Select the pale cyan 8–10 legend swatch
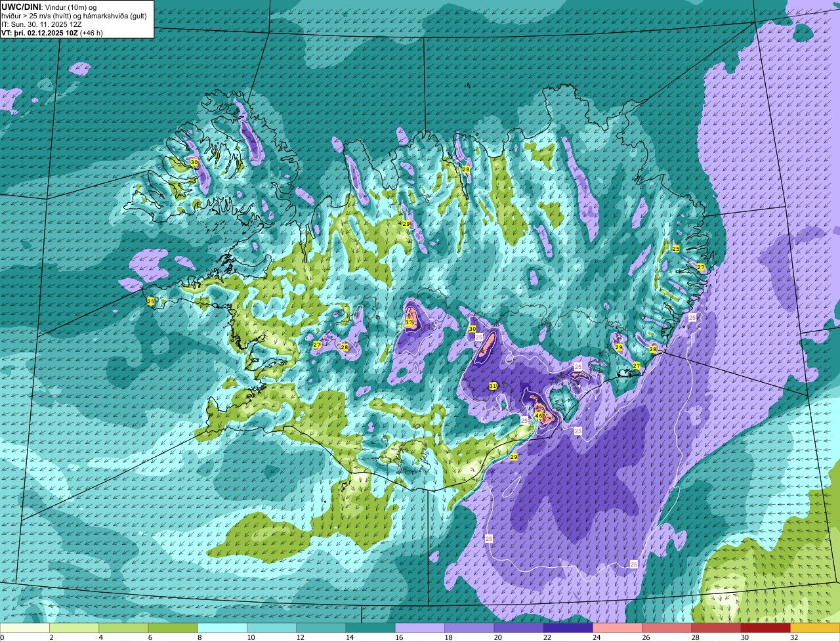 tap(222, 628)
